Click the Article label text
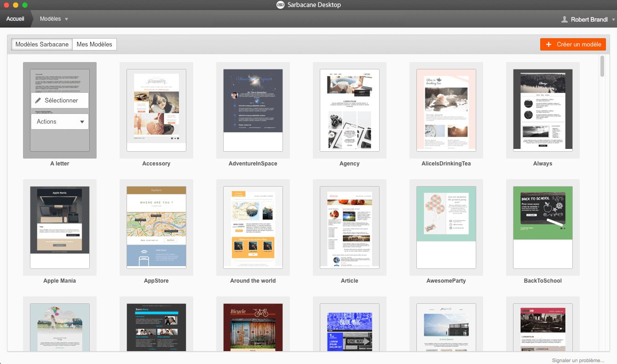 350,281
